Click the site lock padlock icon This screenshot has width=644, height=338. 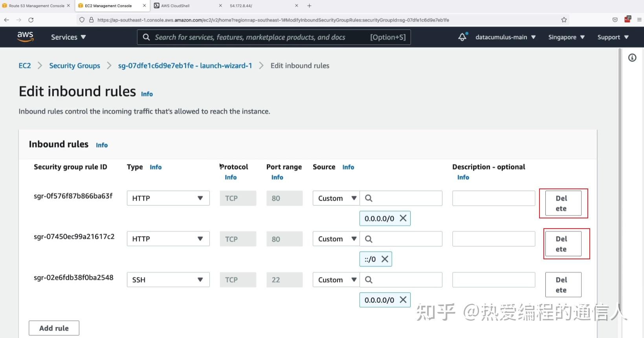point(91,20)
